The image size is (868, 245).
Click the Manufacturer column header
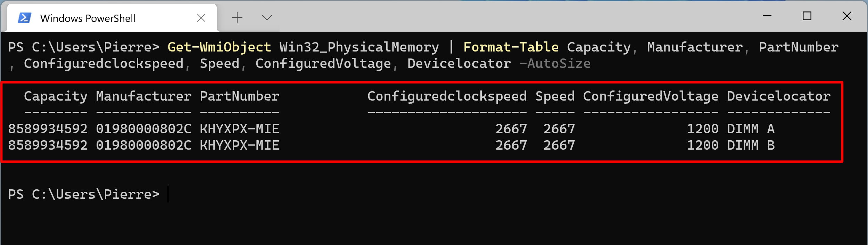tap(144, 96)
